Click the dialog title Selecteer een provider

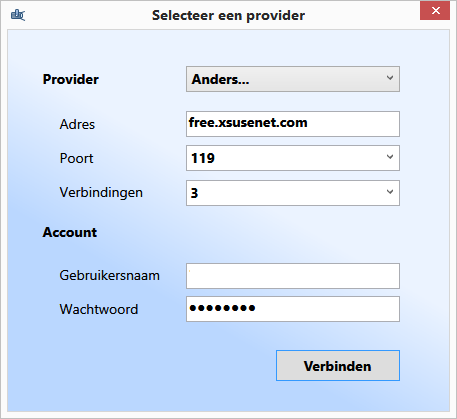228,16
